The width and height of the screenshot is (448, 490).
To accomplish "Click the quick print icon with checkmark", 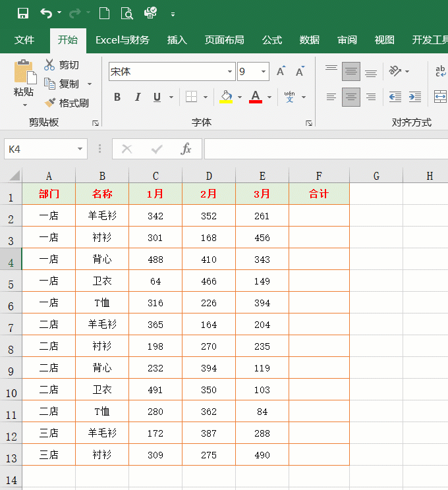I will 150,13.
